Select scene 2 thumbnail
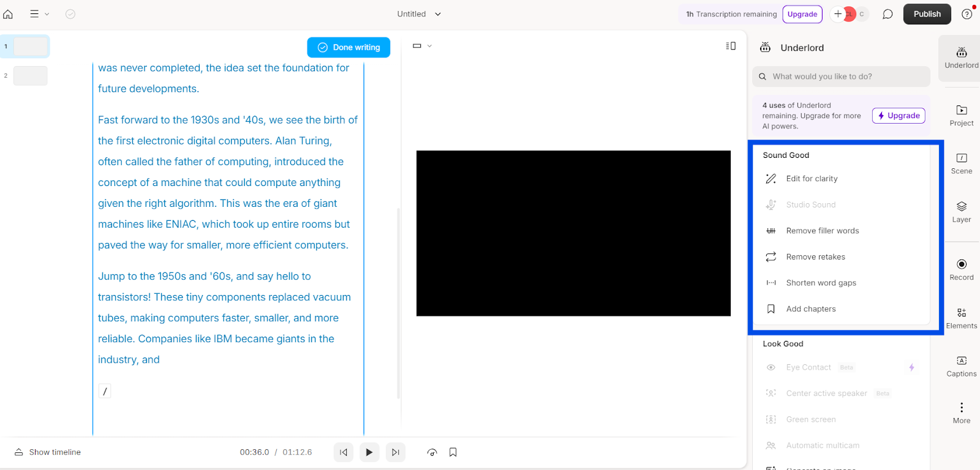980x470 pixels. [x=31, y=76]
